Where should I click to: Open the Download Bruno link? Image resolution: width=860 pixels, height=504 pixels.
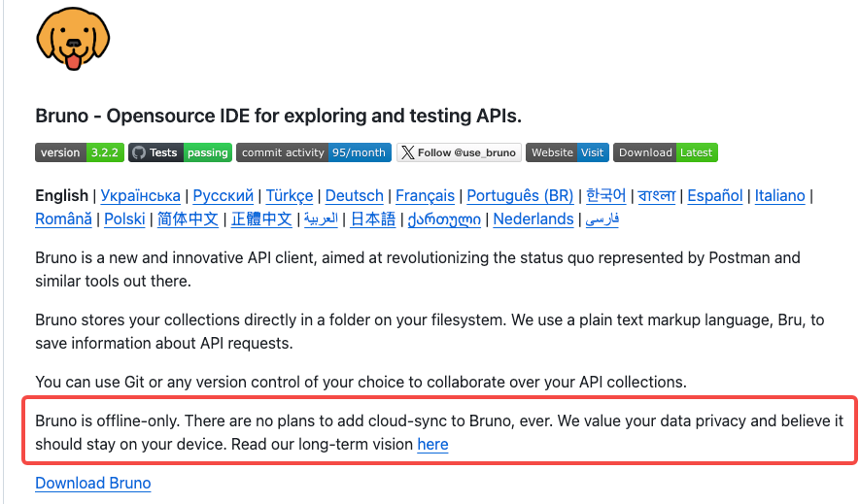pyautogui.click(x=92, y=483)
